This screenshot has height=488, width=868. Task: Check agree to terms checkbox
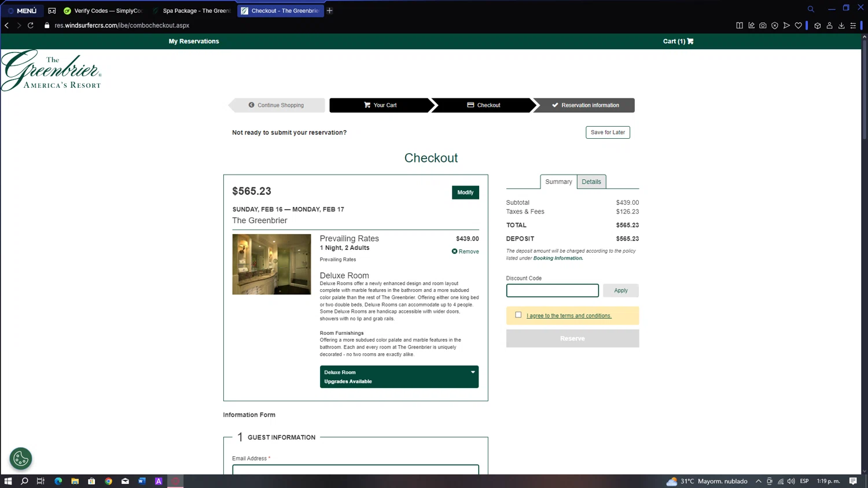point(518,315)
